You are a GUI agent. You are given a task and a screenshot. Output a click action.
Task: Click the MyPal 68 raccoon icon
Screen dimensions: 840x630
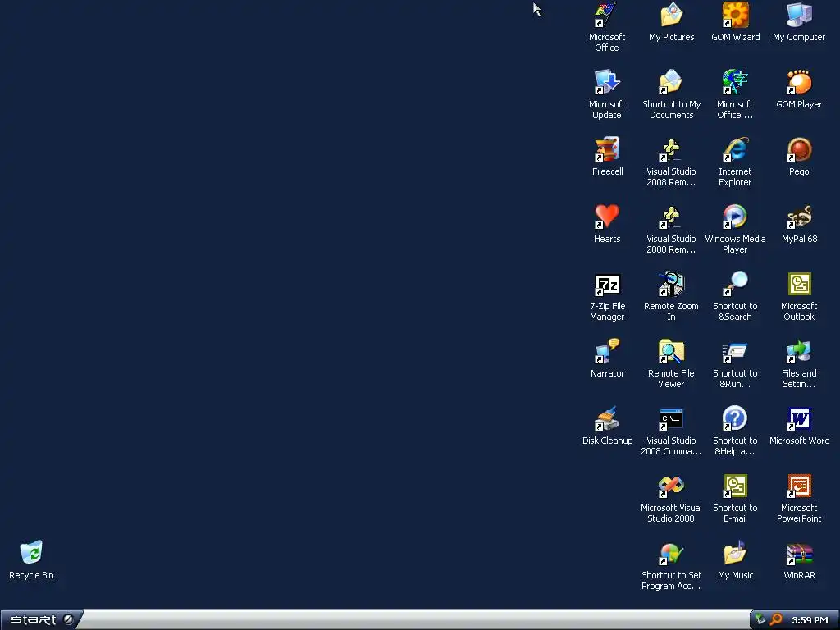pos(799,217)
